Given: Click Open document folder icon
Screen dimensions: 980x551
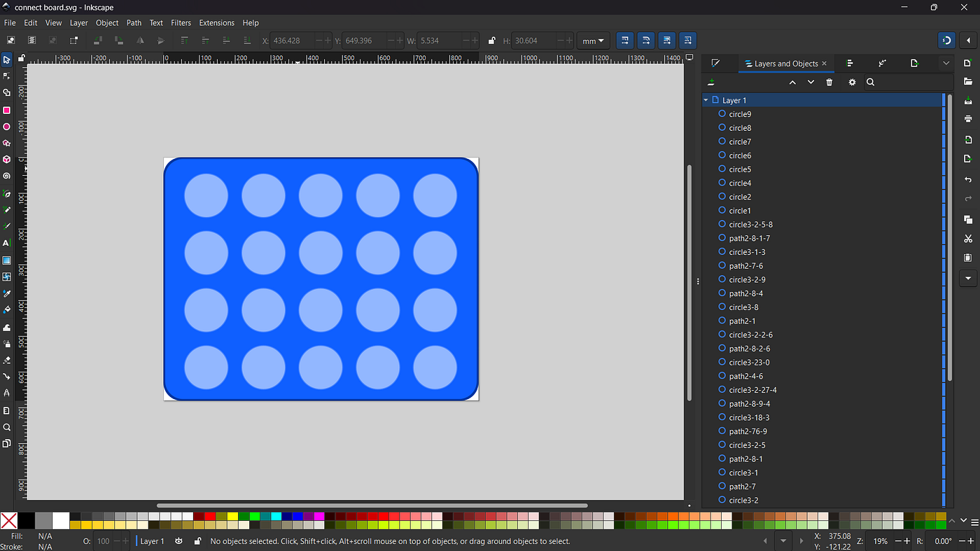Looking at the screenshot, I should click(x=968, y=82).
